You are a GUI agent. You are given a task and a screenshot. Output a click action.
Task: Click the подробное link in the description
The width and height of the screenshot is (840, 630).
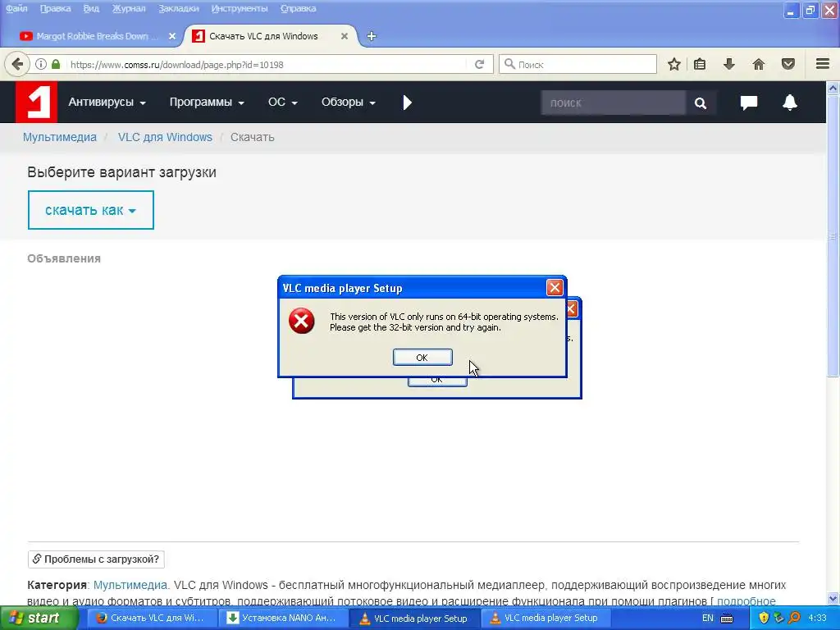[x=746, y=601]
